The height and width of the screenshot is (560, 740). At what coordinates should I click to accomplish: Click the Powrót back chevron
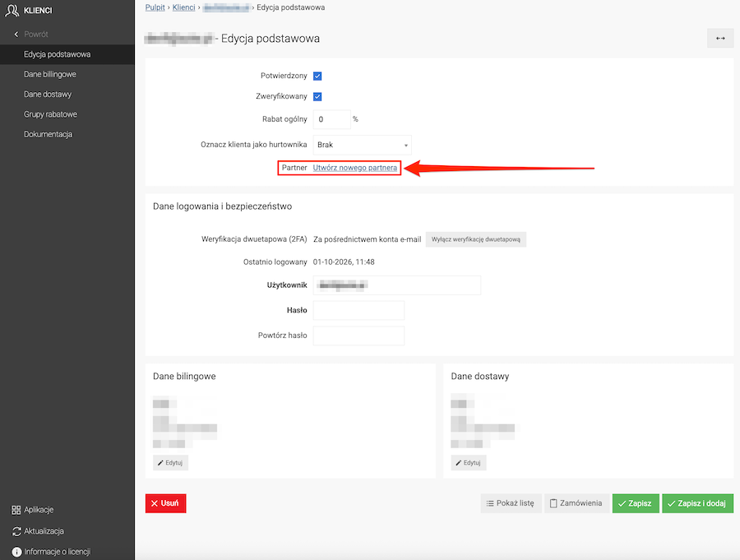coord(16,34)
